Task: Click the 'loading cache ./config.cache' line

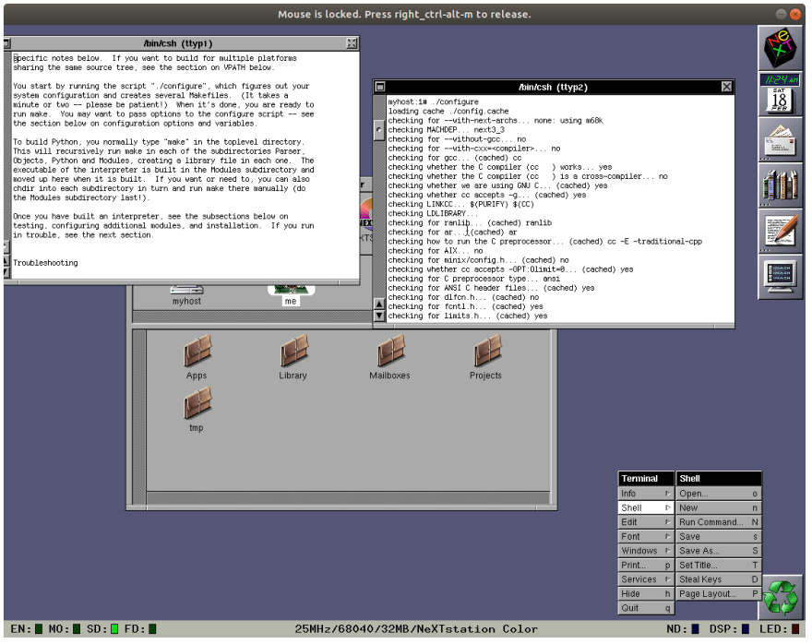Action: point(448,112)
